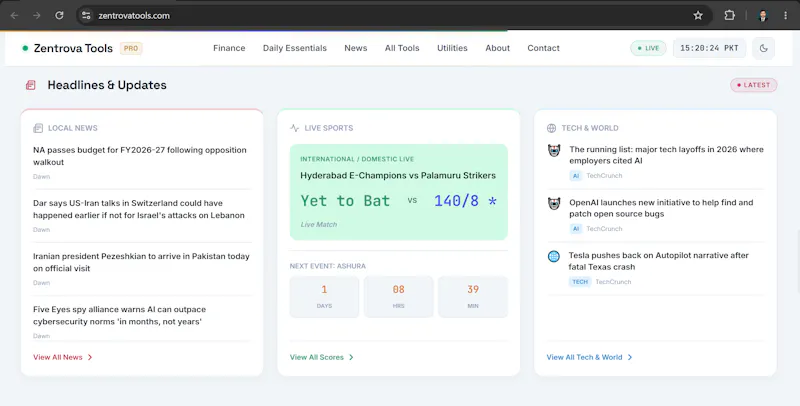Viewport: 800px width, 406px height.
Task: Open the All Tools menu item
Action: [x=402, y=48]
